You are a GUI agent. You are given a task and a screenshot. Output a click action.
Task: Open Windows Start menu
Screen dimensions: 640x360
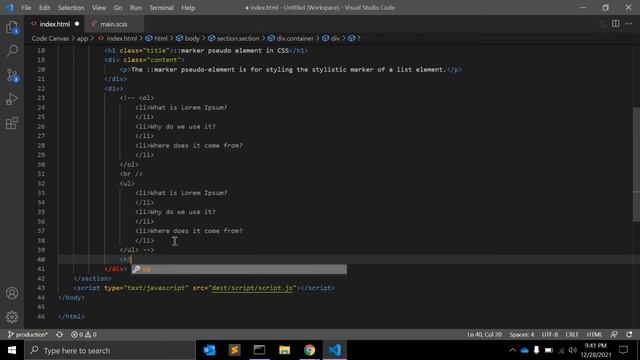[12, 350]
